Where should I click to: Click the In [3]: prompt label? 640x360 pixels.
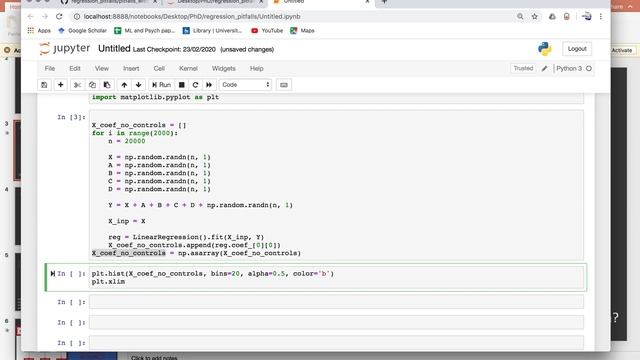tap(71, 117)
